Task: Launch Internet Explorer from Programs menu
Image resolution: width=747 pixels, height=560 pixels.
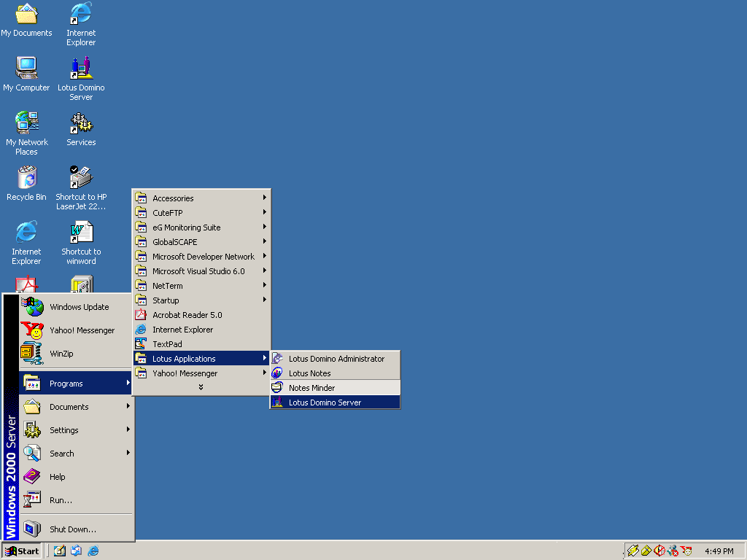Action: [x=201, y=330]
